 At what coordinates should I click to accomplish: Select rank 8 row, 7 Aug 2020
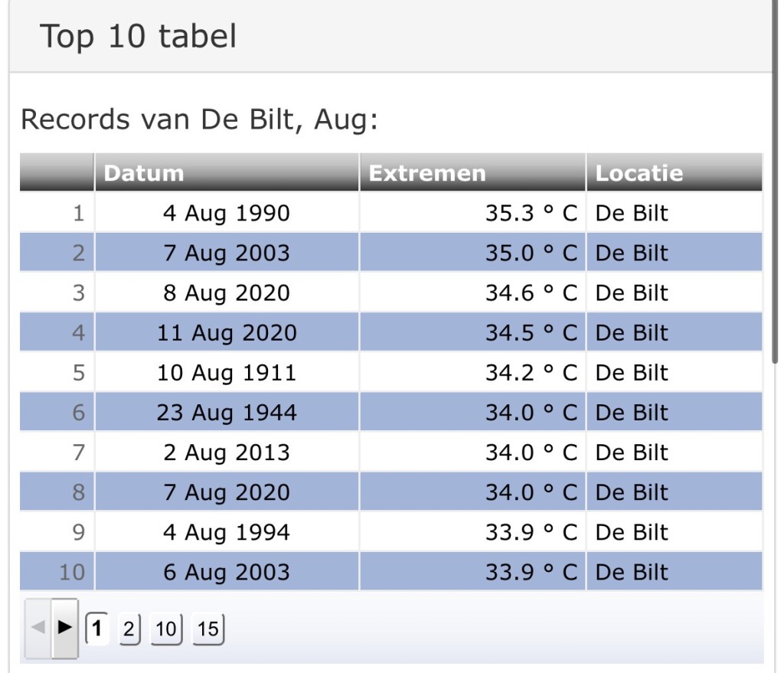pyautogui.click(x=391, y=492)
